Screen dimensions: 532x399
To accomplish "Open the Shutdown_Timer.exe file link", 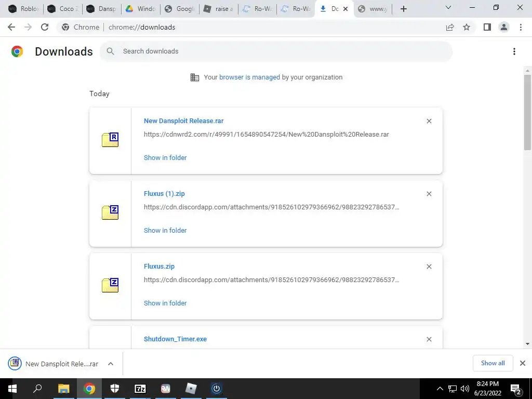I will pos(175,339).
